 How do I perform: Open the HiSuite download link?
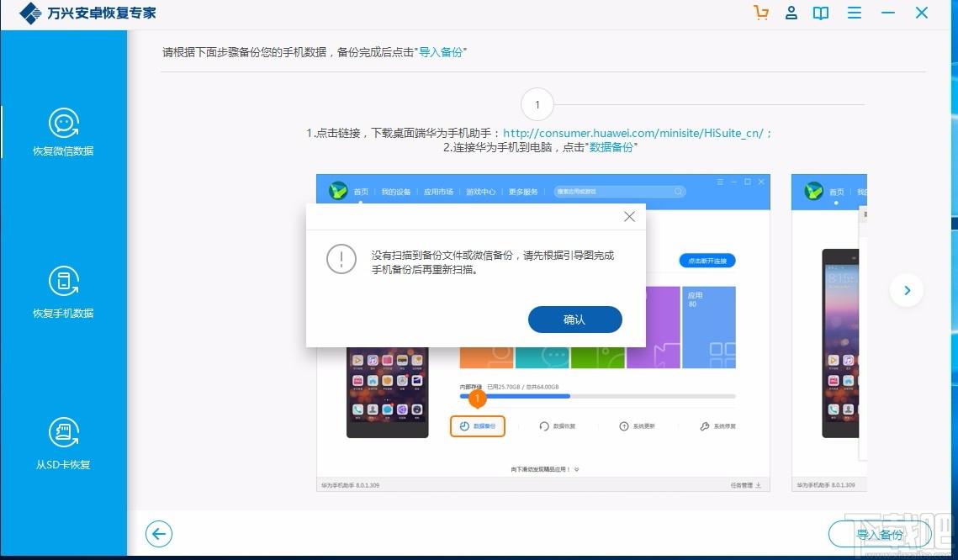[633, 133]
